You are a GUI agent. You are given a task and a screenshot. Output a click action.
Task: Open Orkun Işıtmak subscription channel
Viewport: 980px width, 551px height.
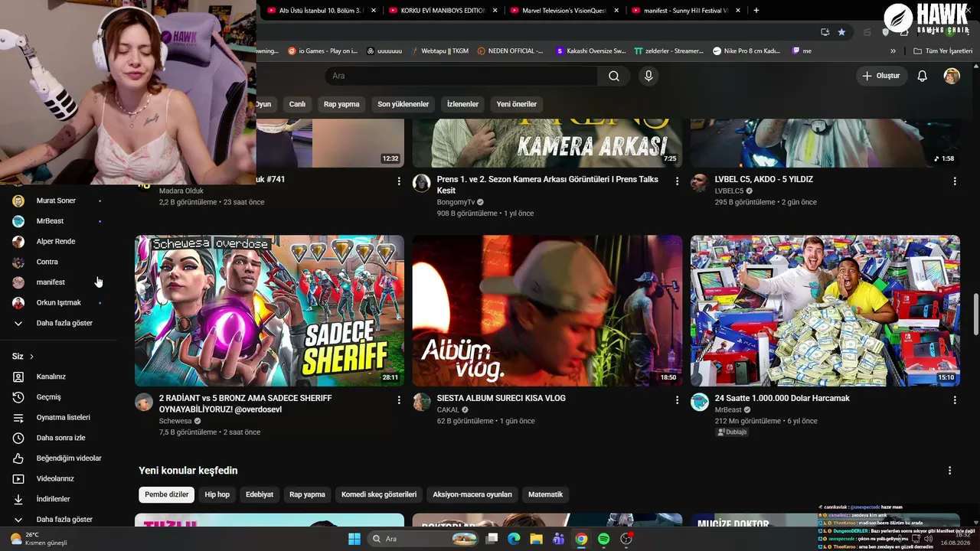point(58,302)
